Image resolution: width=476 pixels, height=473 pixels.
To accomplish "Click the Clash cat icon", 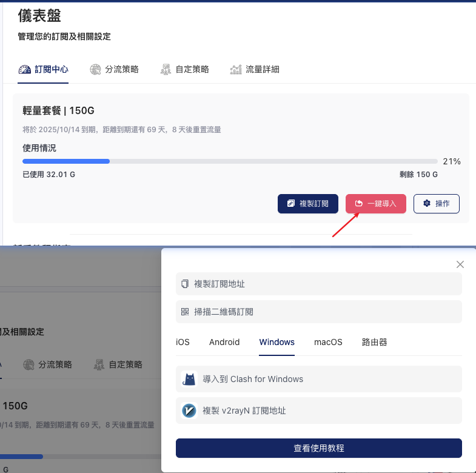I will (189, 379).
